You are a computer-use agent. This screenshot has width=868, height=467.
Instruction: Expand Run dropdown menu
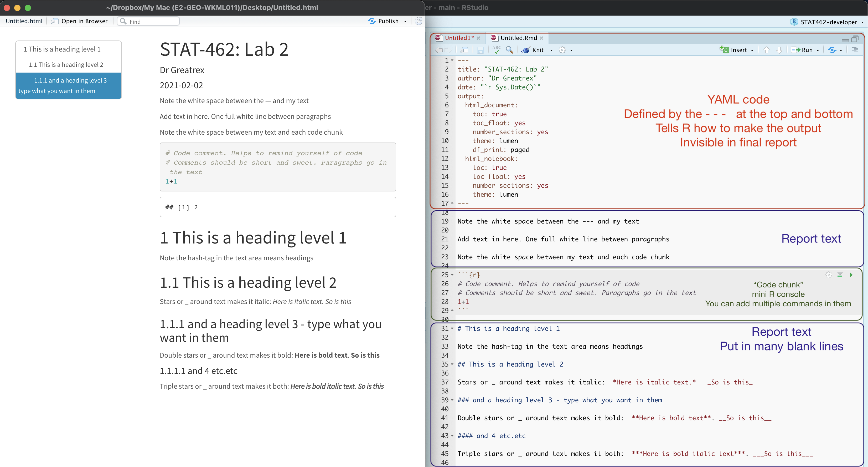click(x=818, y=50)
